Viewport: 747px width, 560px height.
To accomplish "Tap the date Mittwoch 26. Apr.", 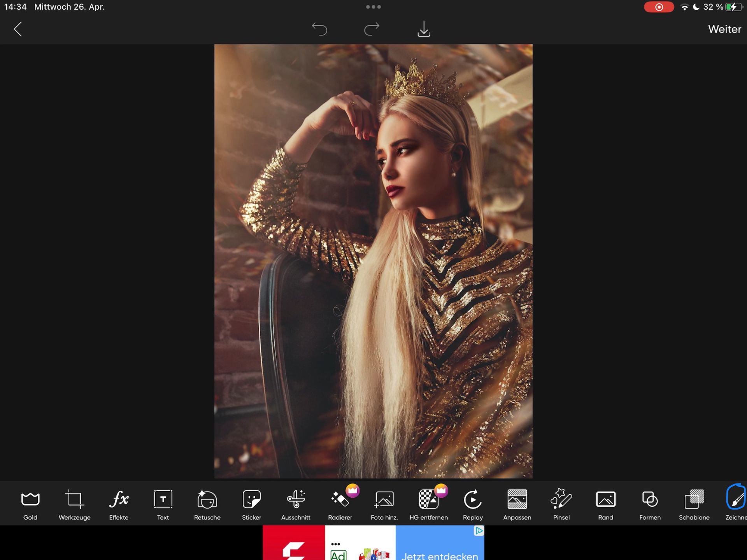I will coord(70,7).
